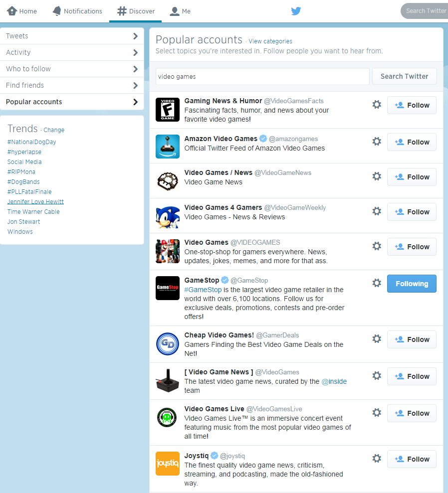
Task: Open gear menu for Video Games 4 Gamers
Action: (x=377, y=211)
